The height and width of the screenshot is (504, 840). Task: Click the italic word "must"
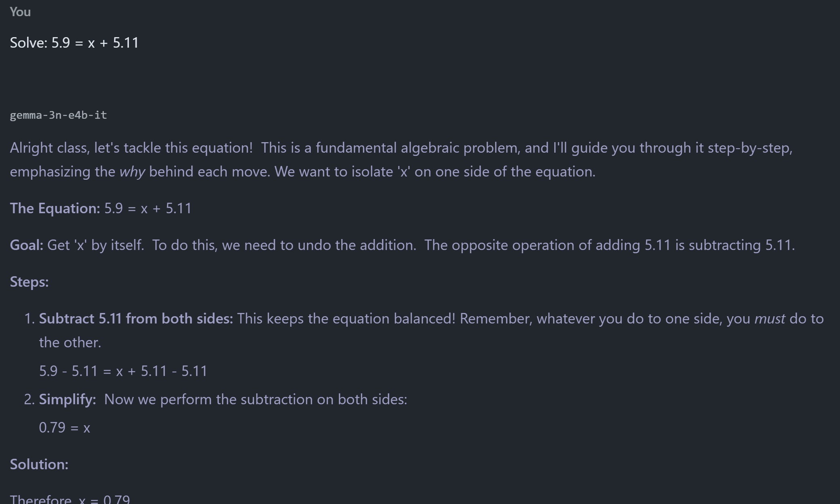coord(770,319)
